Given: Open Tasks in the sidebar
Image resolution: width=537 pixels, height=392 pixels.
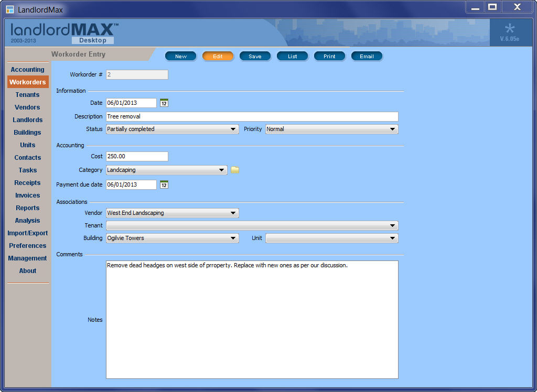Looking at the screenshot, I should [27, 170].
